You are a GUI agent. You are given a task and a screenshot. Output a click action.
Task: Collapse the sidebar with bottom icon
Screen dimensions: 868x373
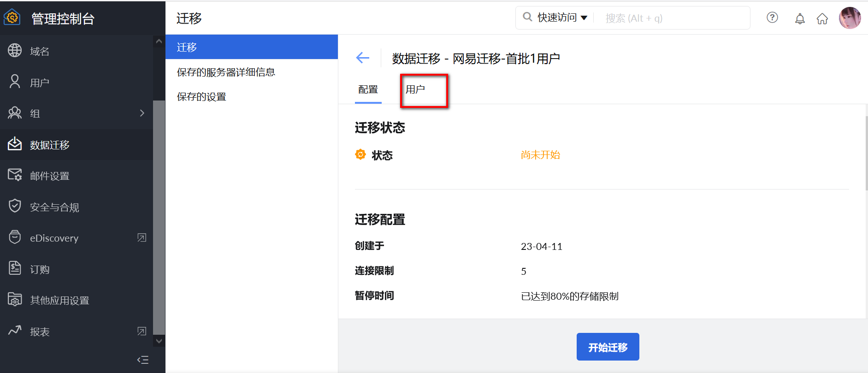pyautogui.click(x=142, y=360)
